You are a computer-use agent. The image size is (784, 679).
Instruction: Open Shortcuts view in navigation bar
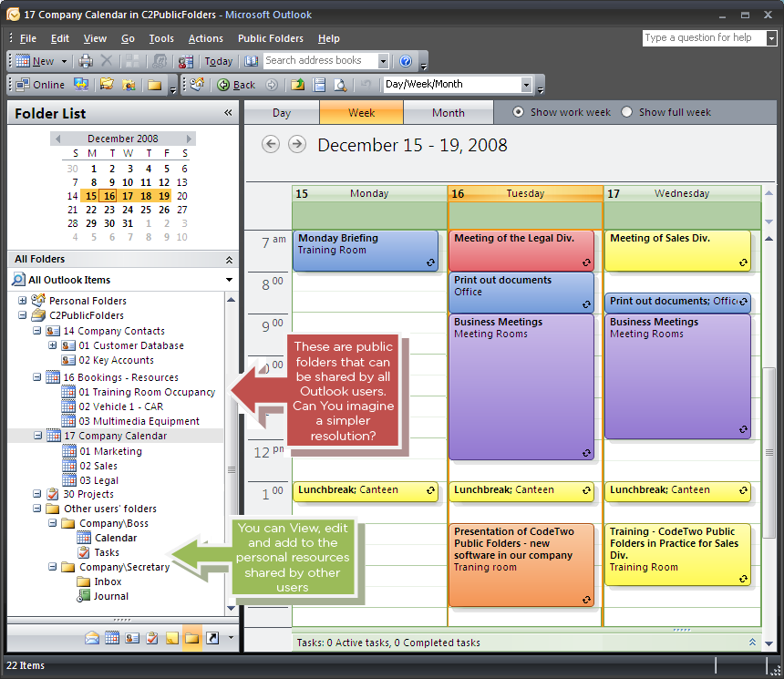[212, 638]
